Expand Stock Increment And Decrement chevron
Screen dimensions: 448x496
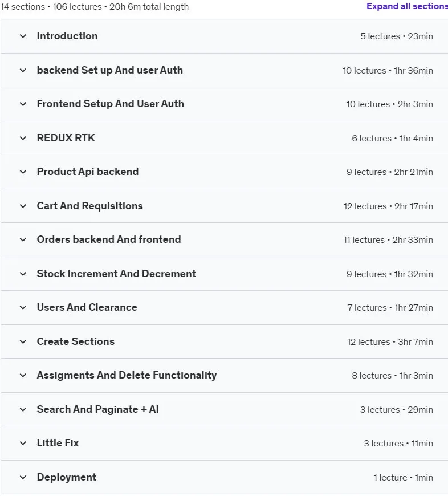(23, 274)
